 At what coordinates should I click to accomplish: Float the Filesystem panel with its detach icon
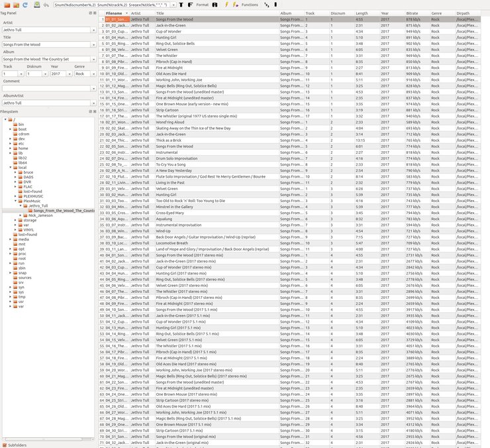(90, 111)
